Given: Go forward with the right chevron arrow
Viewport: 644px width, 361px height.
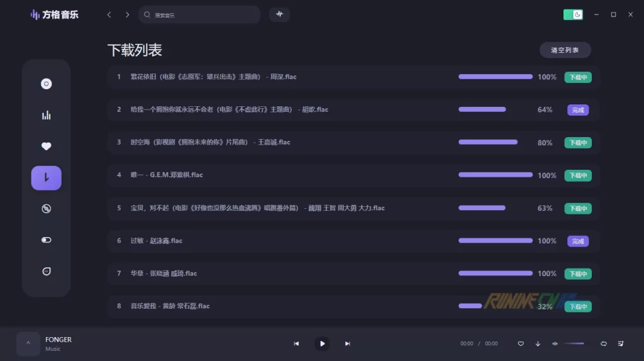Looking at the screenshot, I should click(127, 14).
